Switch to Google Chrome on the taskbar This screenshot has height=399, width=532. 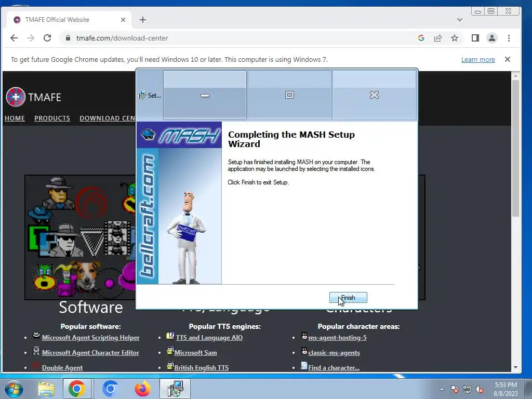coord(77,389)
